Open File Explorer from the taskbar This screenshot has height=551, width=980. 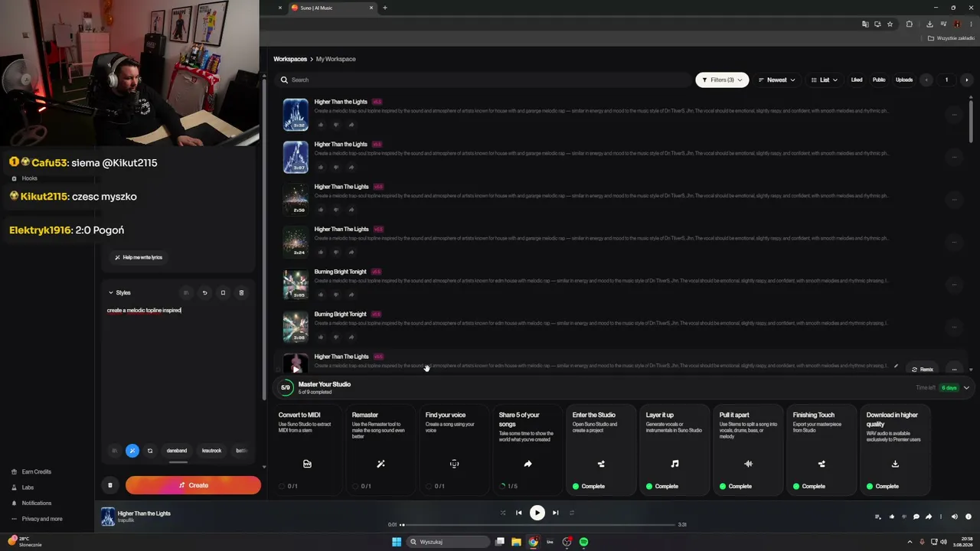tap(516, 542)
